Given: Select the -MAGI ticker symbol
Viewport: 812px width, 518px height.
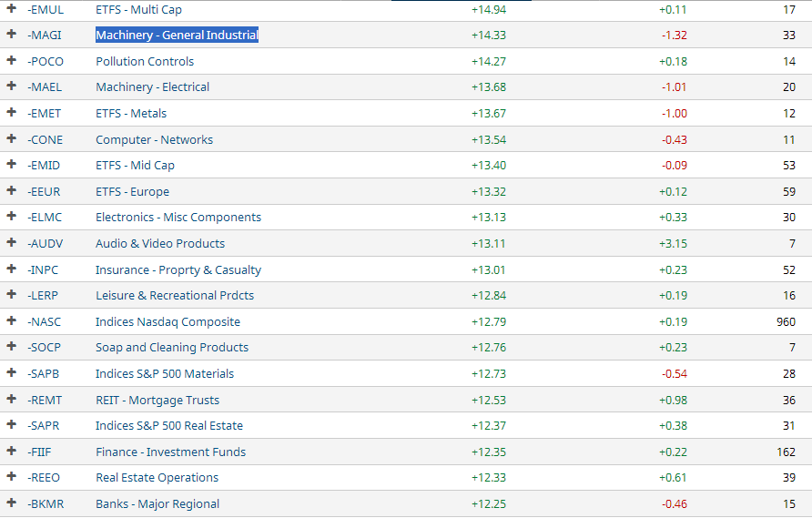Looking at the screenshot, I should point(45,36).
